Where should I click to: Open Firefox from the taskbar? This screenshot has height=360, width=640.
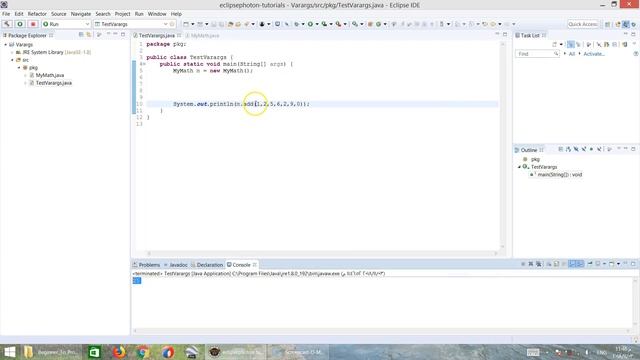point(119,352)
